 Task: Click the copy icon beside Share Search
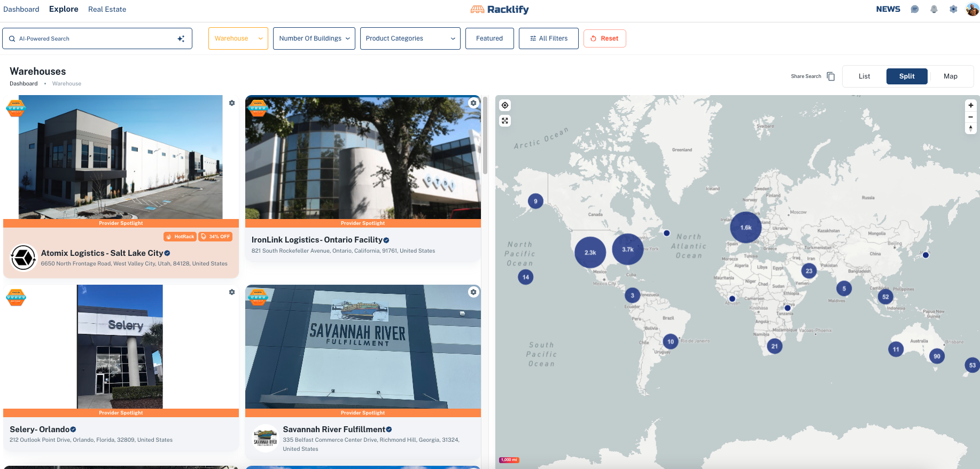[x=830, y=76]
